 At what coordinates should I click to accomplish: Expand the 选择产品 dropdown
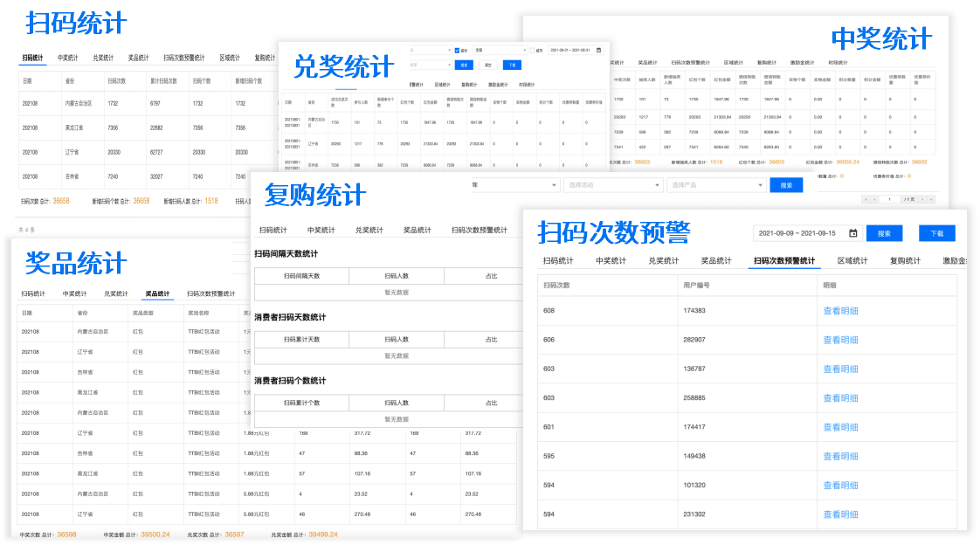tap(716, 185)
